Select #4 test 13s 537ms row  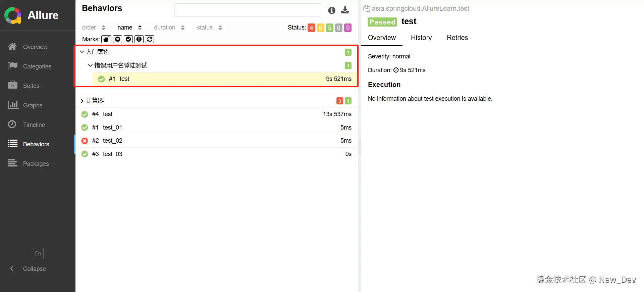click(x=217, y=114)
